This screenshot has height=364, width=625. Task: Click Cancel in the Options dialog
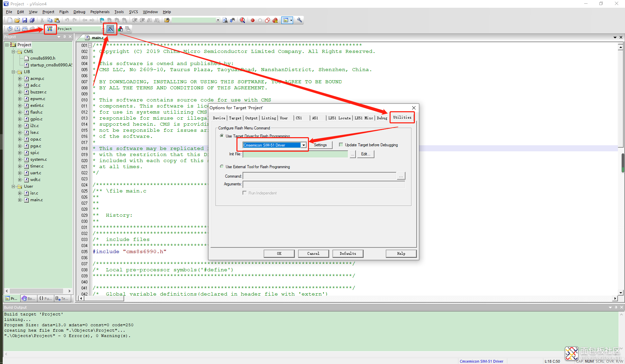(x=313, y=253)
